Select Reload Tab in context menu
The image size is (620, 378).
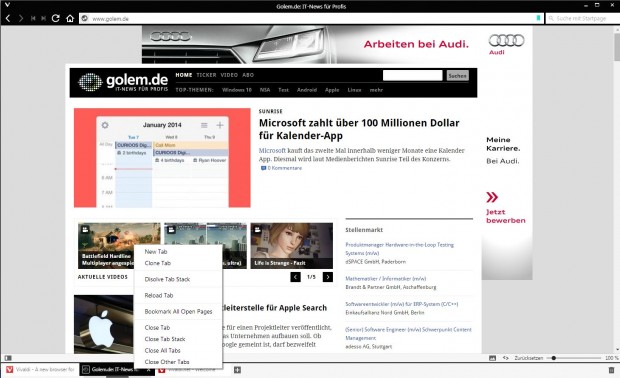[x=159, y=295]
